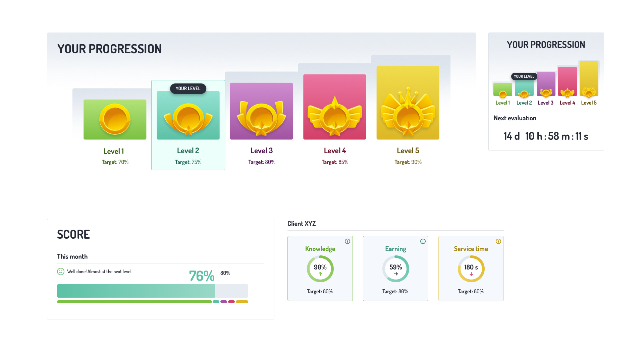
Task: Click the red down arrow inside Service time gauge
Action: (471, 274)
